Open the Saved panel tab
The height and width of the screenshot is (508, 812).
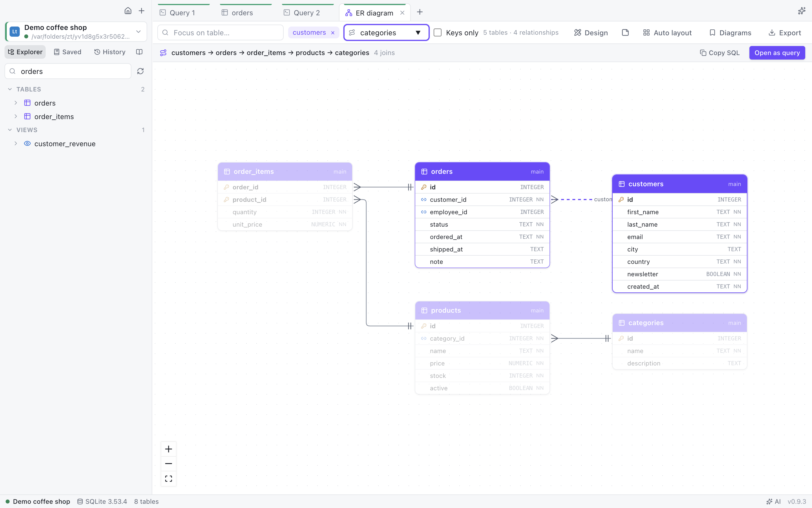click(x=67, y=52)
